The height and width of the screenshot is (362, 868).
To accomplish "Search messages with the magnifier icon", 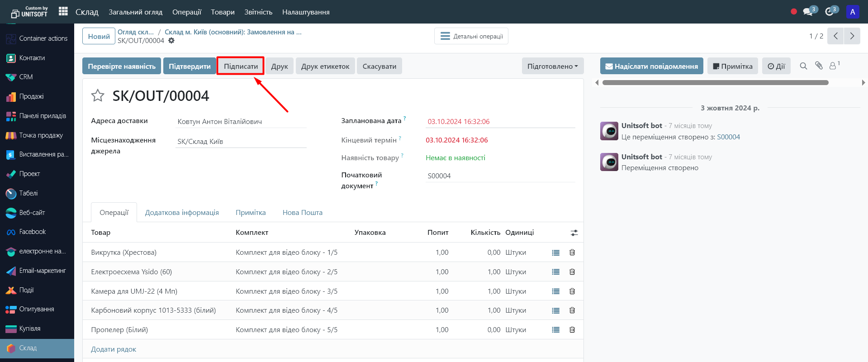I will point(803,66).
